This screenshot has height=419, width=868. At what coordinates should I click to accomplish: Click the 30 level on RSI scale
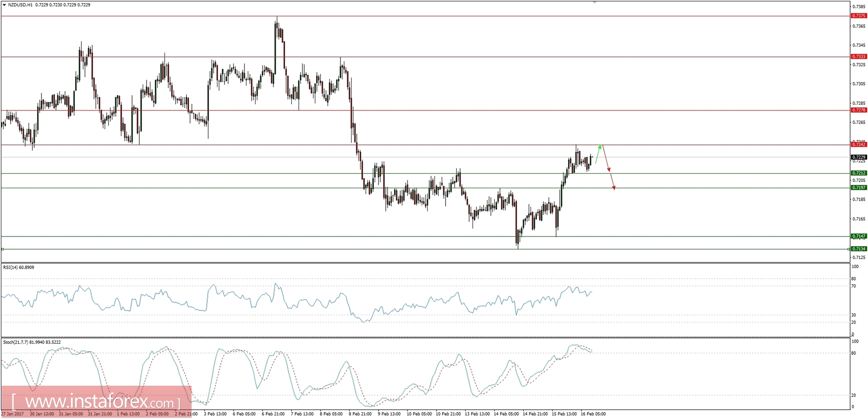(x=854, y=315)
